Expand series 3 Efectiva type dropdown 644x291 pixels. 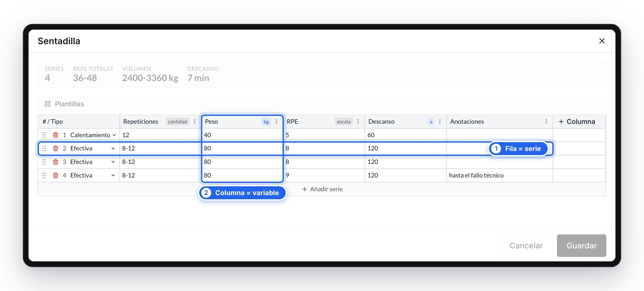(x=113, y=162)
